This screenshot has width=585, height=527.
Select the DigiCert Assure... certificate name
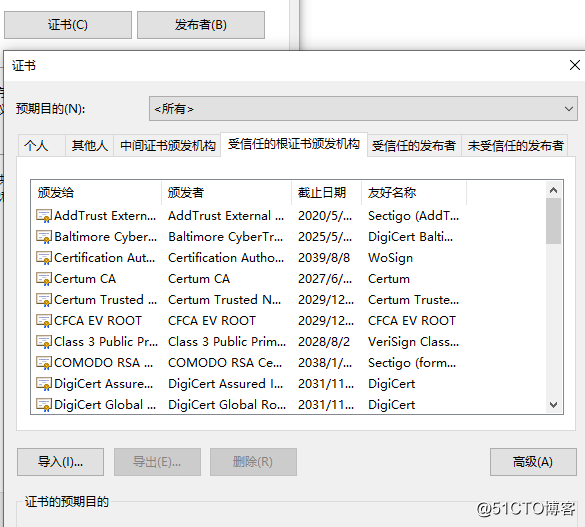point(104,384)
